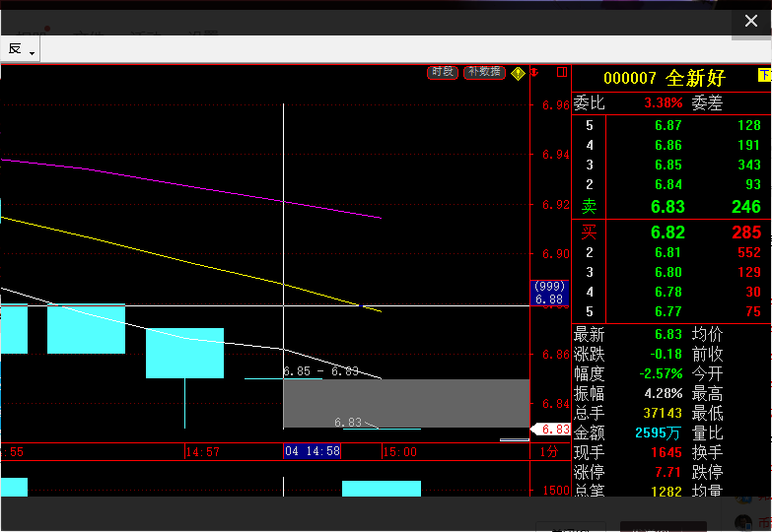This screenshot has height=532, width=772.
Task: Click buy volume 75 at 6.77
Action: coord(753,311)
